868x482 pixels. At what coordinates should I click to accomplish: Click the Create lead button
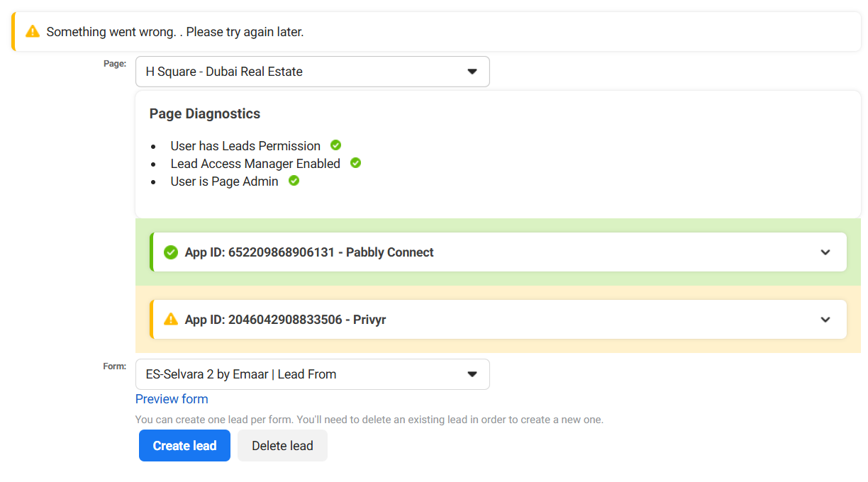coord(184,446)
